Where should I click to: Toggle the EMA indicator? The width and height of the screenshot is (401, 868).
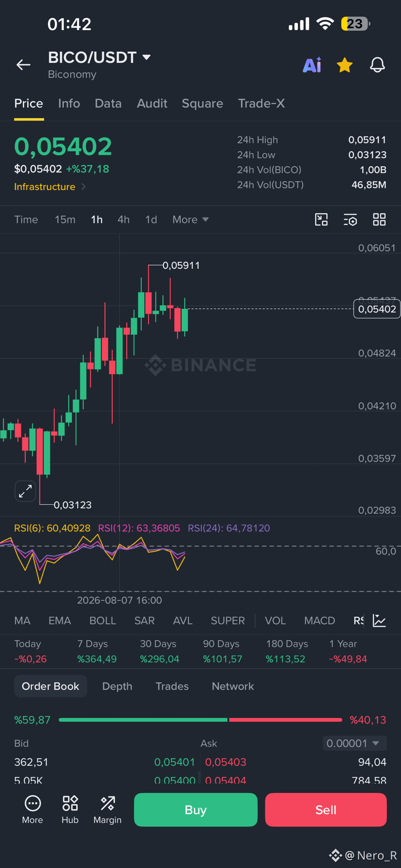(x=60, y=620)
